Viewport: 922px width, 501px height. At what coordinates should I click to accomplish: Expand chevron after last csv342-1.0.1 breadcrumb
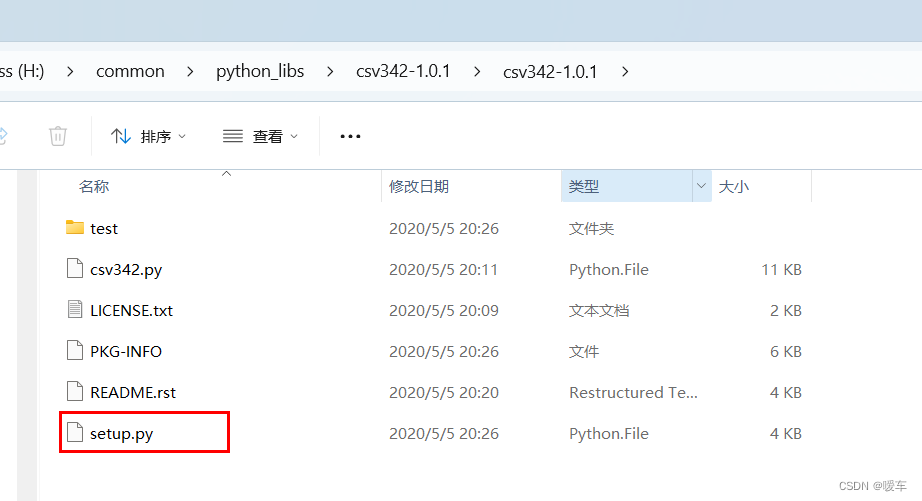(625, 72)
